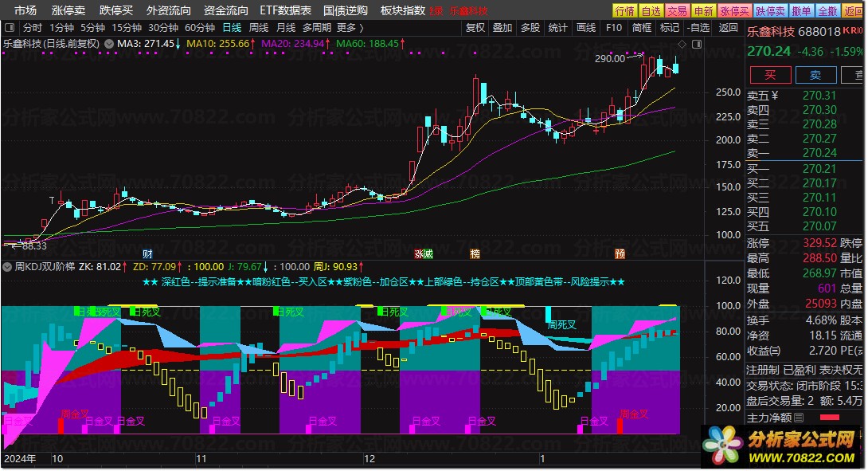The image size is (868, 471).
Task: Open the ETF数据表 menu
Action: click(286, 10)
